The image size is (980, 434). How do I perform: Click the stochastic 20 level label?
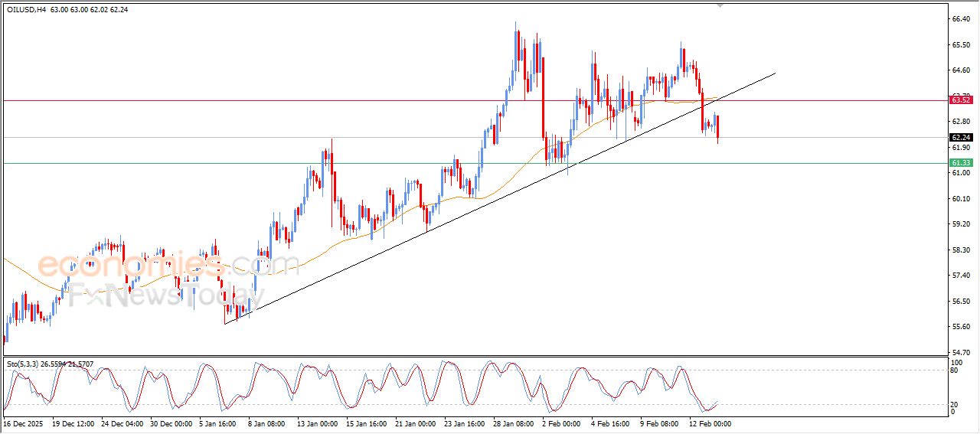click(954, 404)
